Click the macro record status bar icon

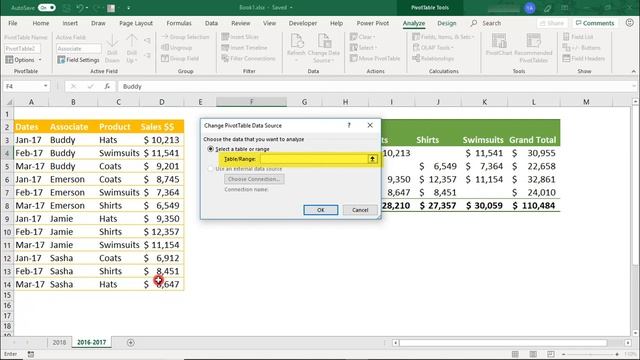(x=31, y=354)
